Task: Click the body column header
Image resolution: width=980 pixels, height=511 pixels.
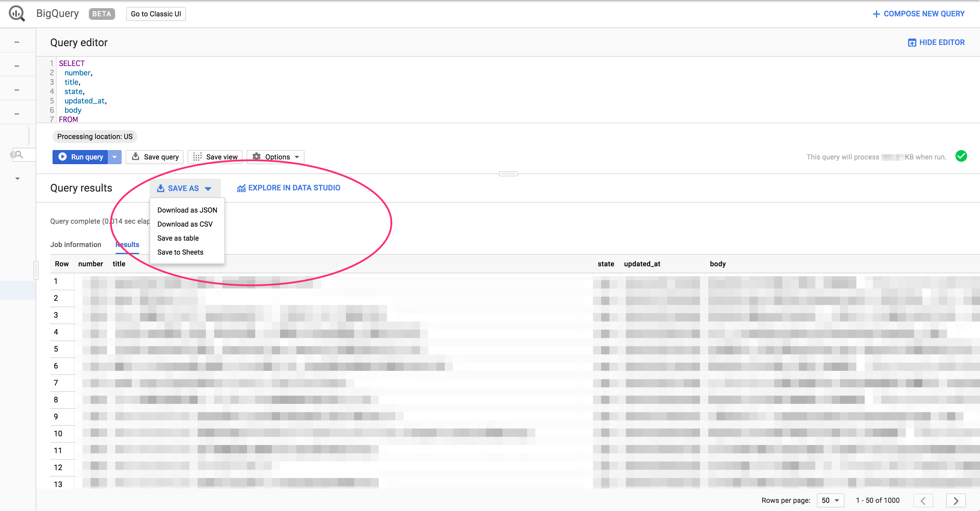Action: click(718, 264)
